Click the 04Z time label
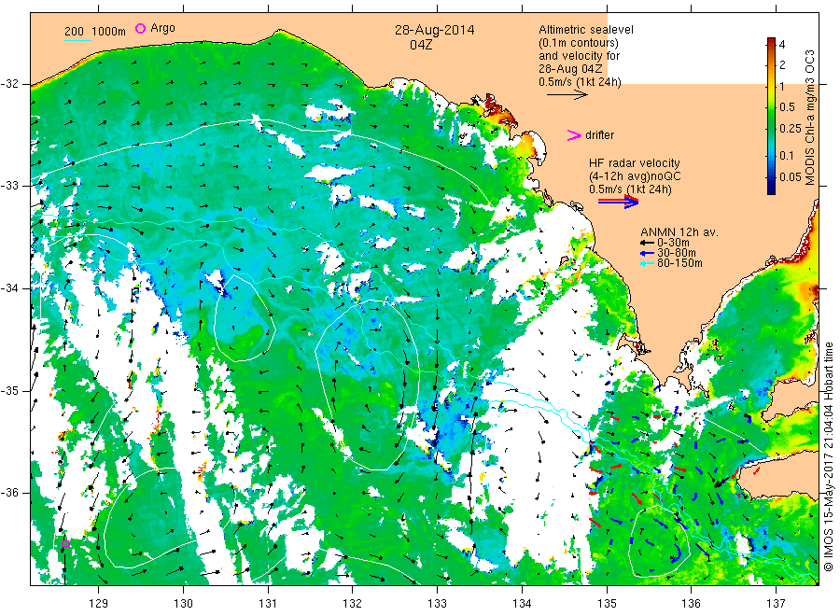 pyautogui.click(x=421, y=45)
